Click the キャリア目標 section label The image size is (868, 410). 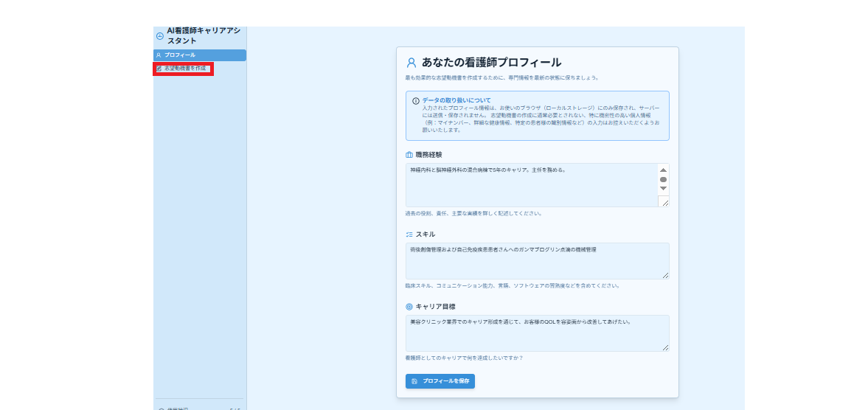point(436,307)
